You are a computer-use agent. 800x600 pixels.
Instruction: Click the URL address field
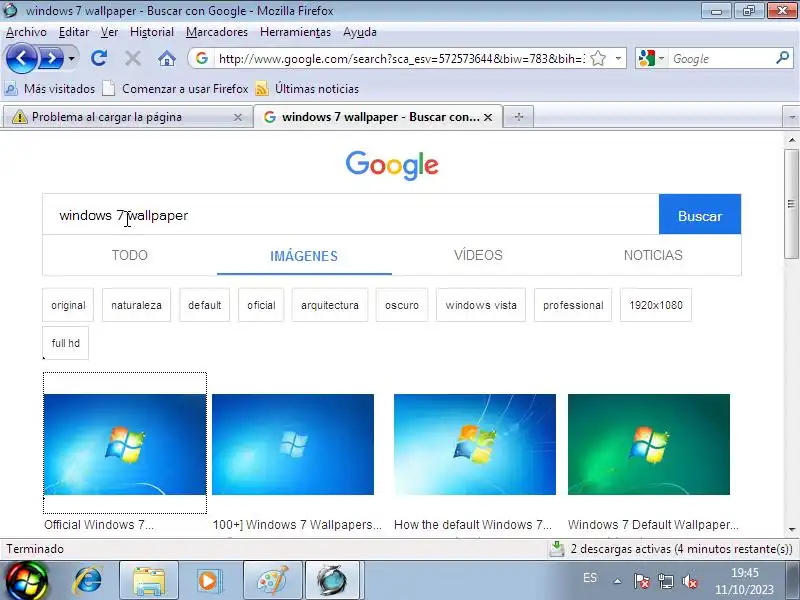pyautogui.click(x=401, y=58)
